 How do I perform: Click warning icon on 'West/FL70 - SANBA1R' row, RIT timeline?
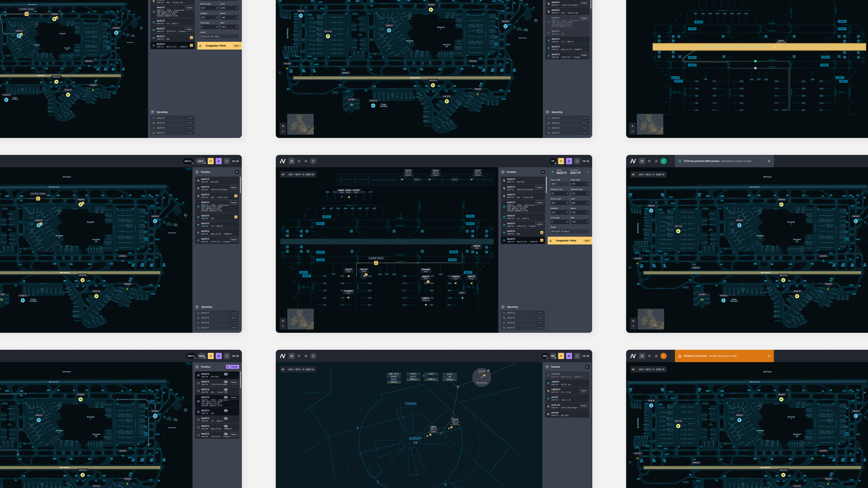click(x=542, y=240)
